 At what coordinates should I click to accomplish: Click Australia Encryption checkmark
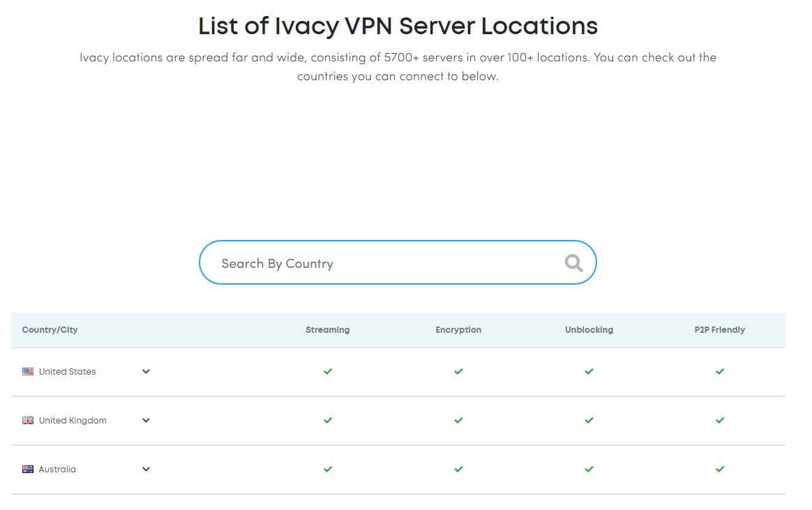[x=458, y=469]
